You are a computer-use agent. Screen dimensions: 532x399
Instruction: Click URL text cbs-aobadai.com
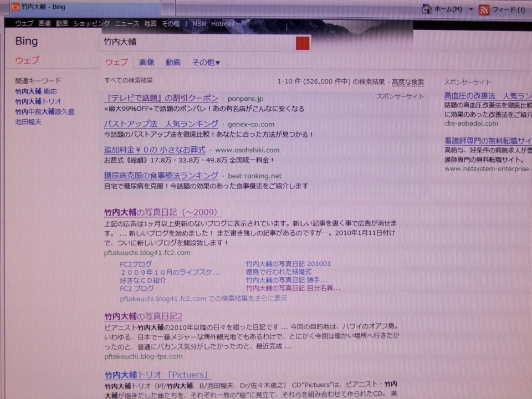[471, 124]
